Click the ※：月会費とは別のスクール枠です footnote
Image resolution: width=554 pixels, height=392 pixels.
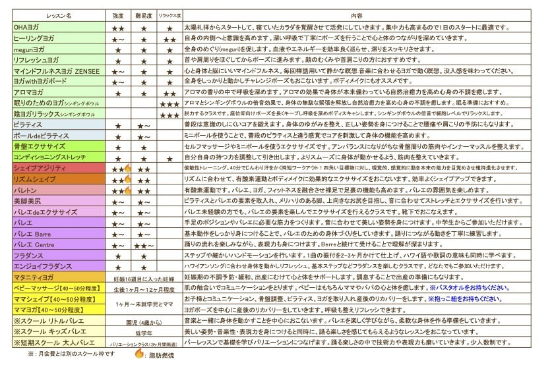coord(71,354)
